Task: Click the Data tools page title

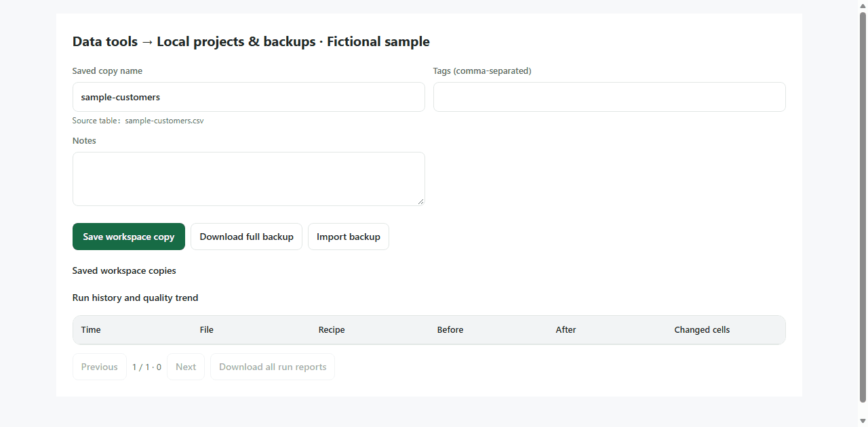Action: coord(251,41)
